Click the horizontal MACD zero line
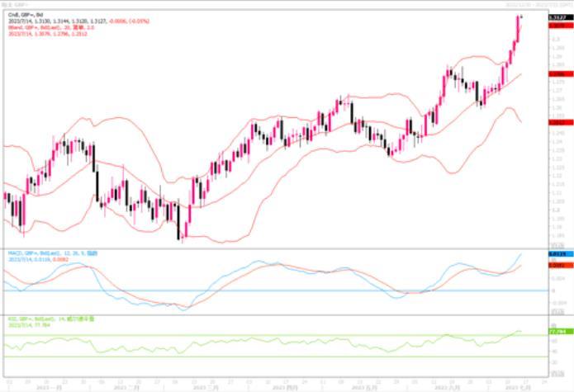 tap(264, 290)
